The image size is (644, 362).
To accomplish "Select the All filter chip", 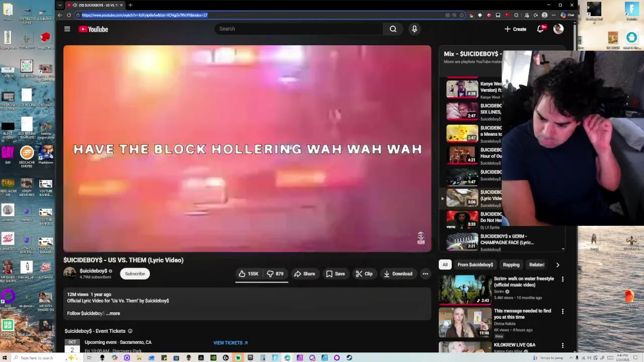I will click(x=445, y=264).
